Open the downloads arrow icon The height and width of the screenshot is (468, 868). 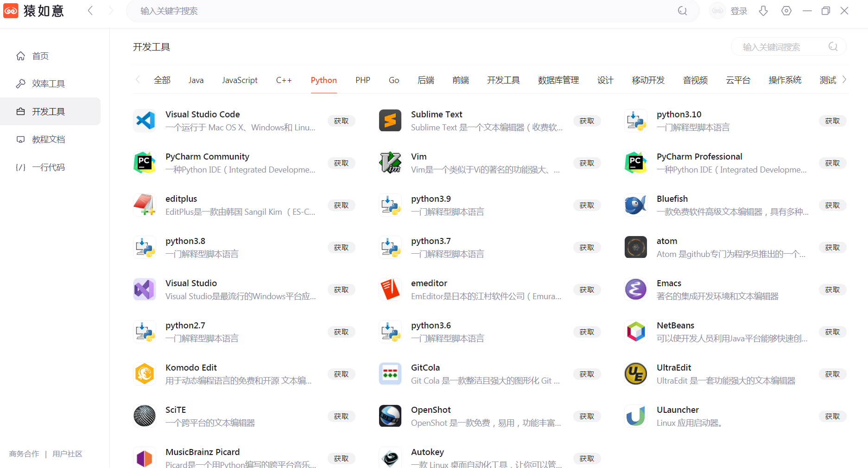point(763,11)
